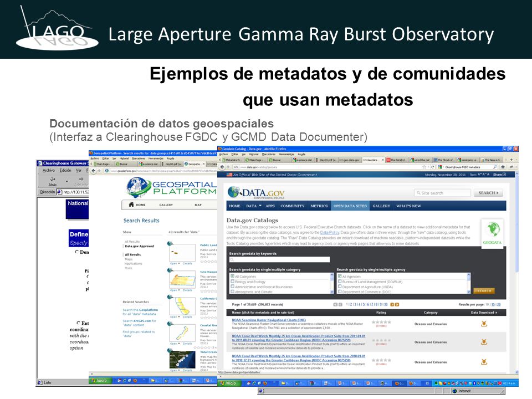Click Data.gov Approved filter in Geospatial Platform
The width and height of the screenshot is (532, 399).
point(139,246)
